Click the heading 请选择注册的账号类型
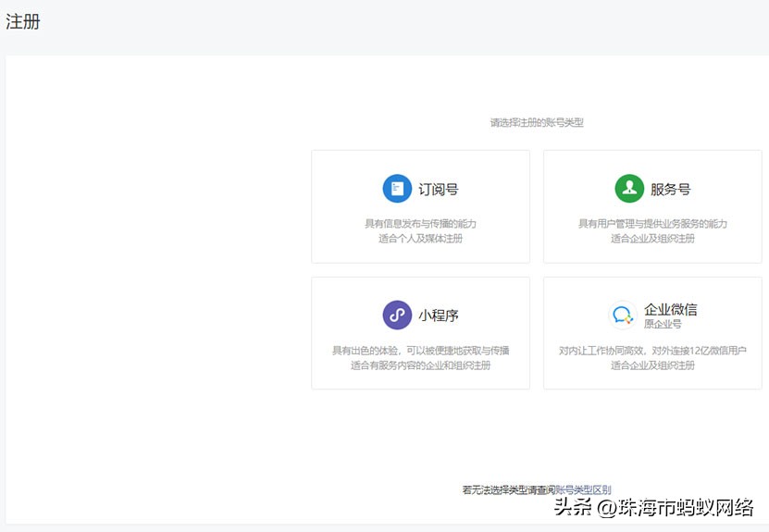Viewport: 769px width, 532px height. (537, 122)
